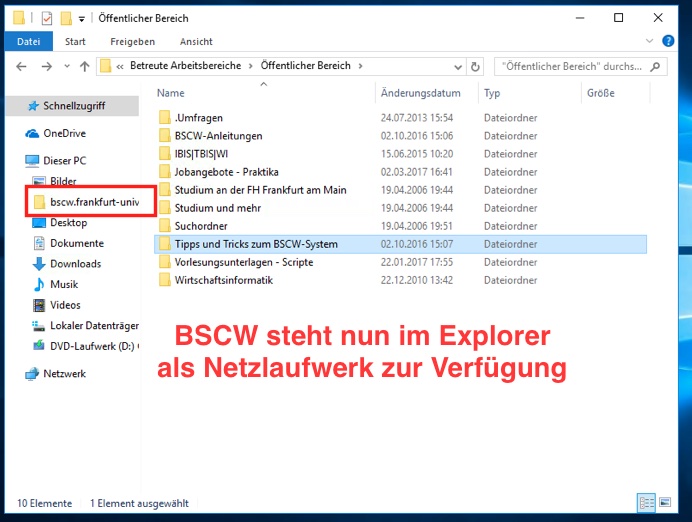Open quick access toolbar customize dropdown
This screenshot has width=692, height=522.
tap(82, 19)
